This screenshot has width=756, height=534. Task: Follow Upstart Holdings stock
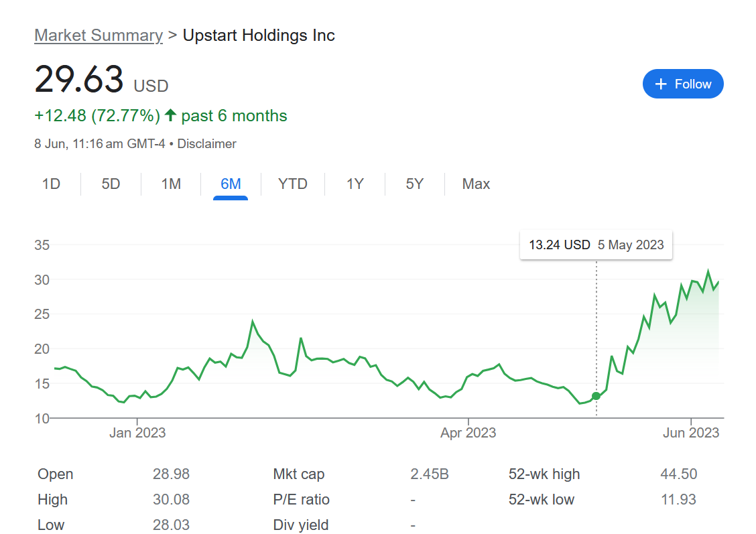[x=682, y=84]
